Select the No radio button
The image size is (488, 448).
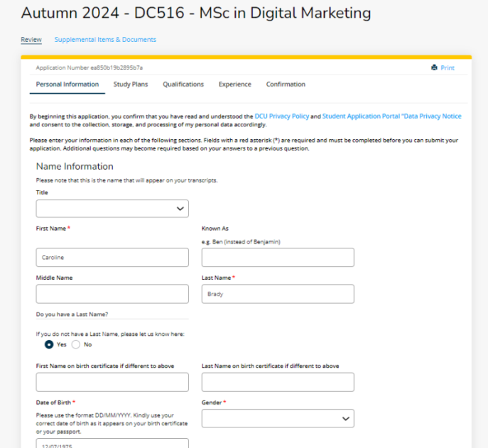tap(76, 344)
